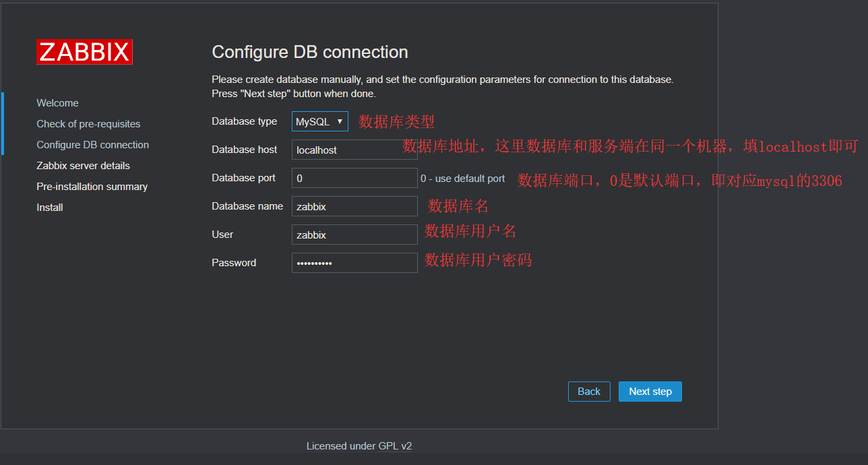Image resolution: width=868 pixels, height=465 pixels.
Task: Open Pre-installation summary step
Action: point(92,187)
